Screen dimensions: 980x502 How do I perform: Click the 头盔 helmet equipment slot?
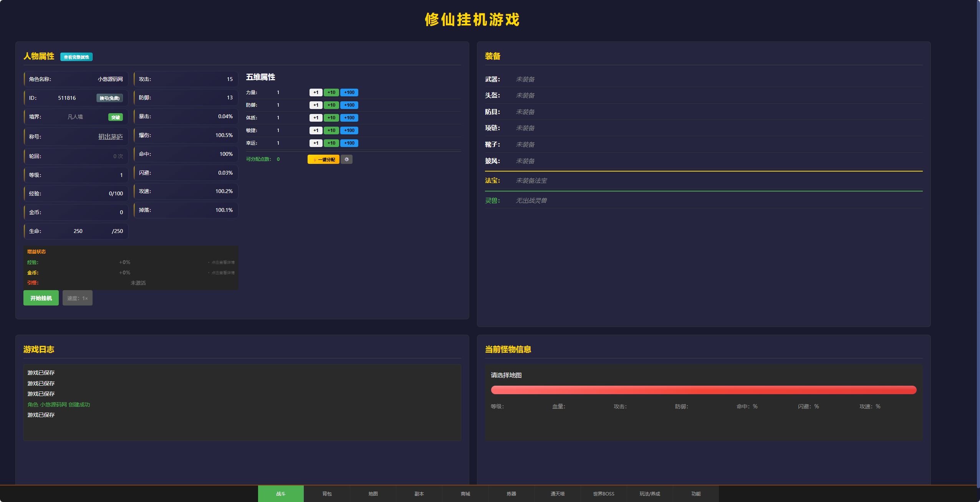pos(704,95)
